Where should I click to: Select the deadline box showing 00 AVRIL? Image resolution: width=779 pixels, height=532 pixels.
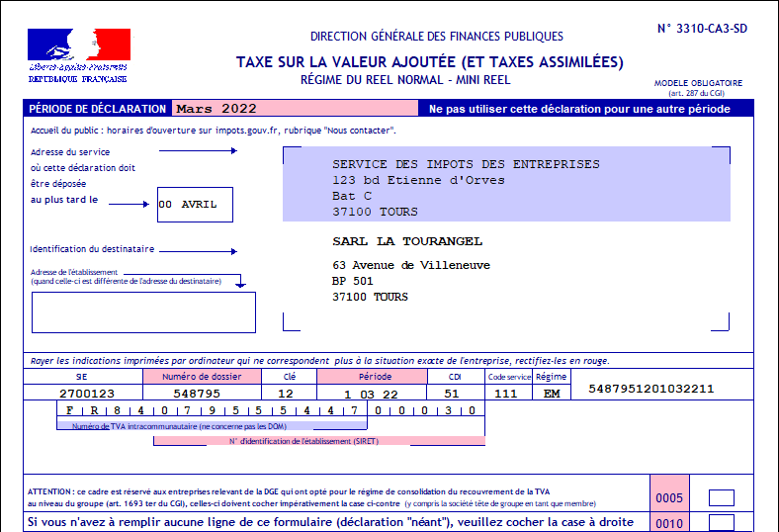click(x=195, y=205)
